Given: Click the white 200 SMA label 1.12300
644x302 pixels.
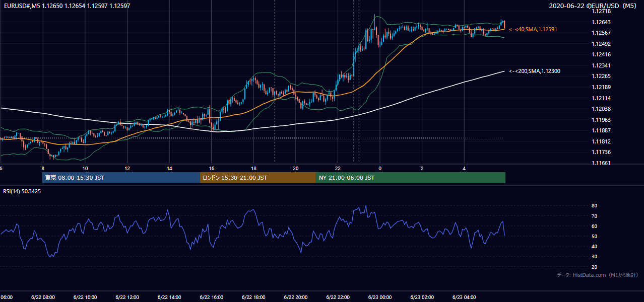Looking at the screenshot, I should coord(535,71).
